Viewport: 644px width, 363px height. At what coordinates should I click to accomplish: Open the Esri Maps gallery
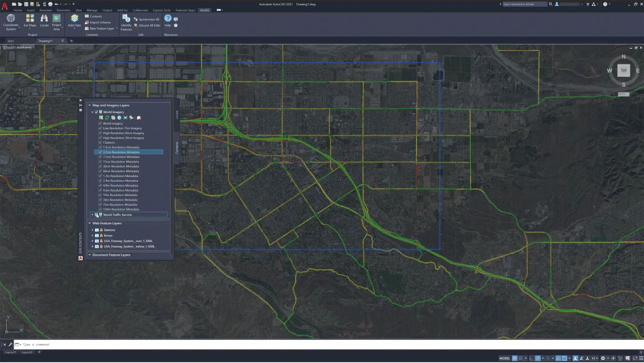[30, 21]
